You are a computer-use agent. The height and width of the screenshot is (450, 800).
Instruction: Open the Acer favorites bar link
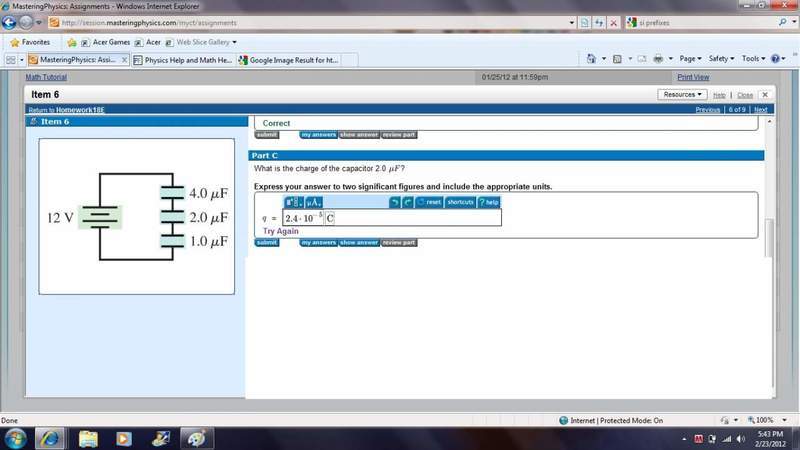pos(147,42)
